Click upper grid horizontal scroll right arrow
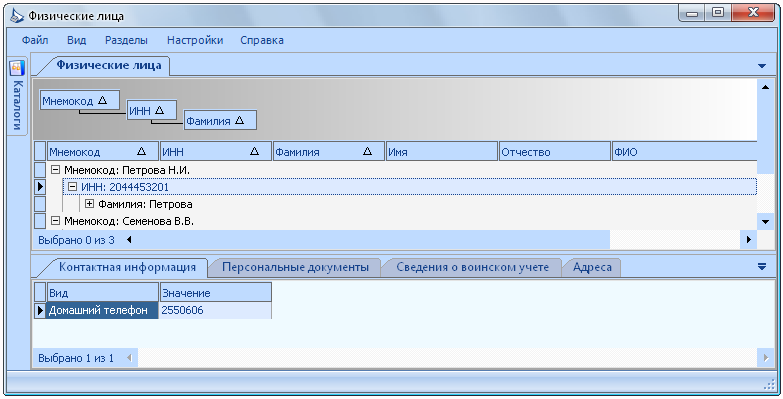 coord(749,240)
